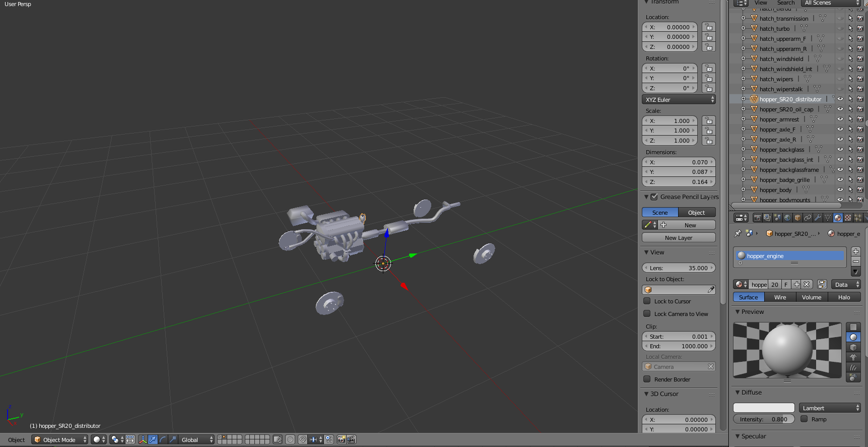
Task: Click the pin icon in properties editor
Action: click(x=738, y=233)
